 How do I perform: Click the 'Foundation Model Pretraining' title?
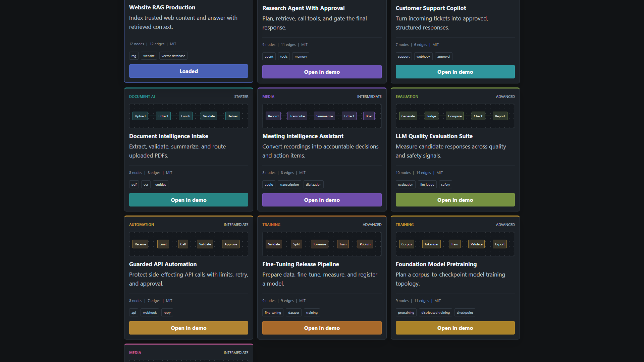436,264
